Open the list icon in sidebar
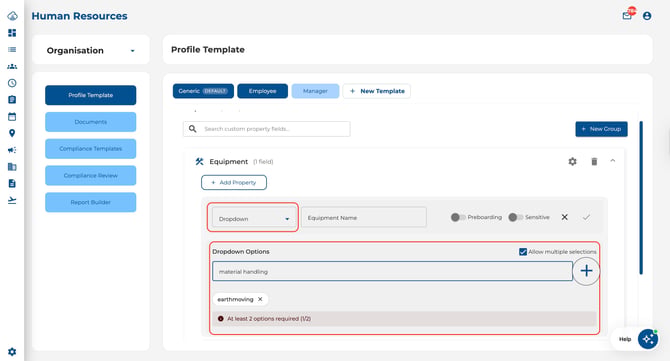The height and width of the screenshot is (361, 670). pyautogui.click(x=12, y=50)
